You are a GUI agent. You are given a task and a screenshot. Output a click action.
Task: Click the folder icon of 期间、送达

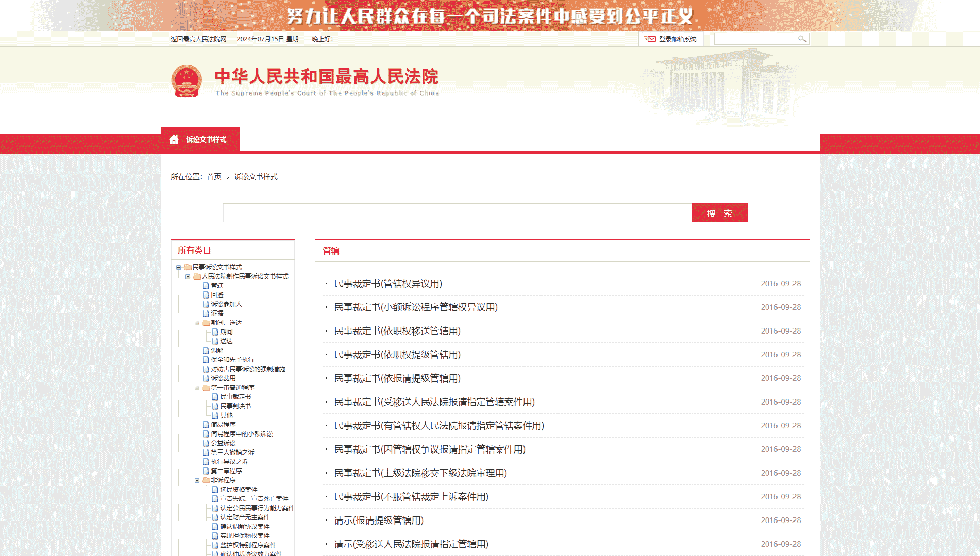(x=206, y=323)
